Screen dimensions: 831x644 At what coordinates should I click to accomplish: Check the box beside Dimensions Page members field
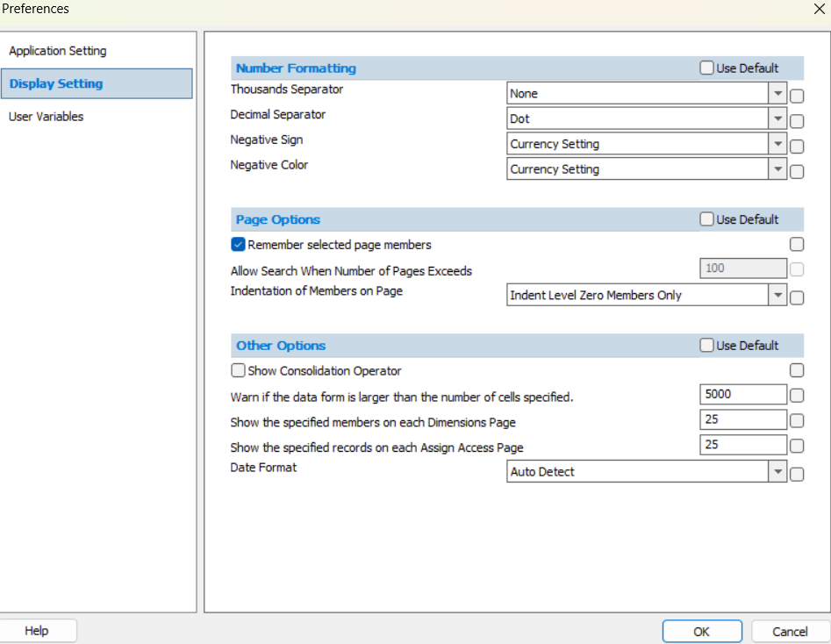tap(797, 421)
